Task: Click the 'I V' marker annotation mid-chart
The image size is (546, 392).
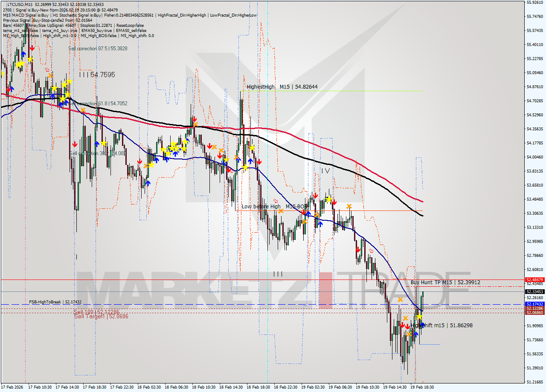Action: pos(325,171)
